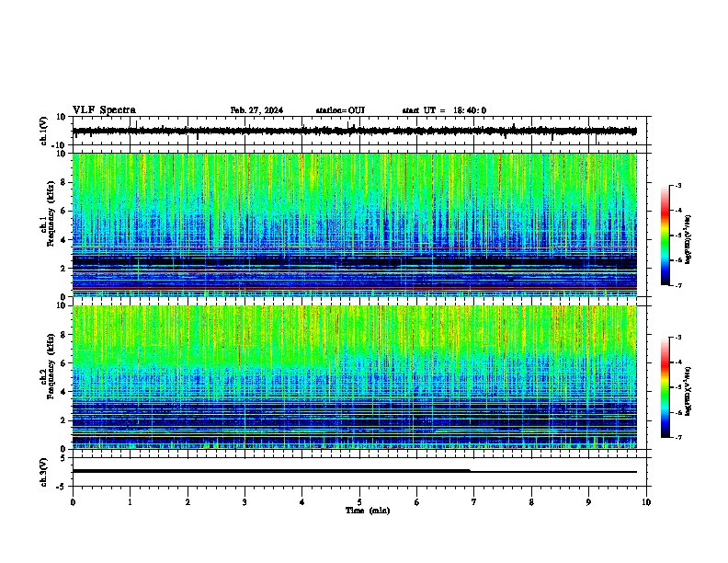The image size is (728, 563).
Task: Click the "station=OUI" header label
Action: (340, 110)
